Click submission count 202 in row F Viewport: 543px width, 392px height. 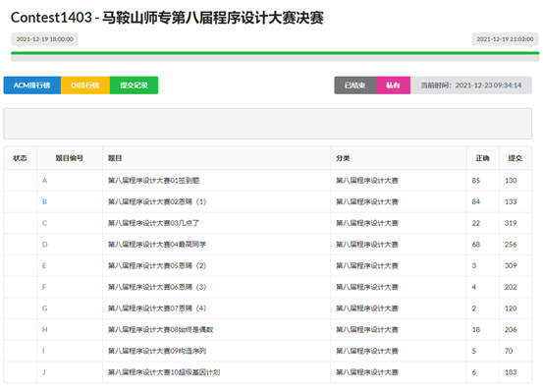pos(511,287)
